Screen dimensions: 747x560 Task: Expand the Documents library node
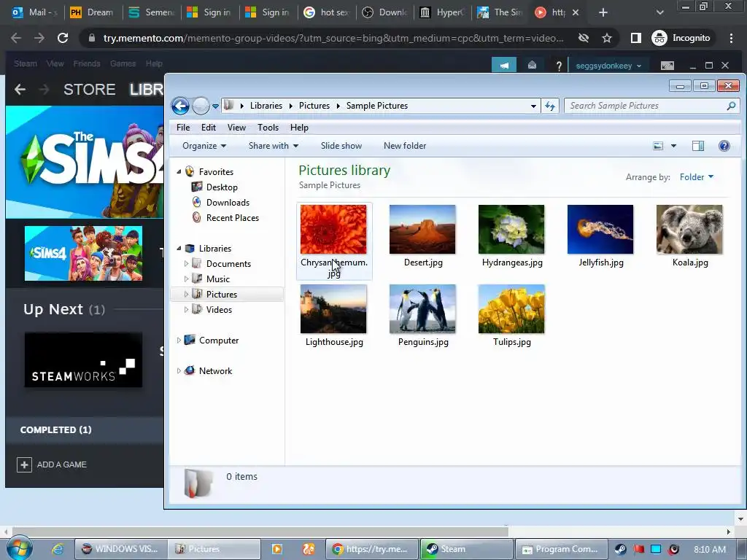pyautogui.click(x=186, y=263)
